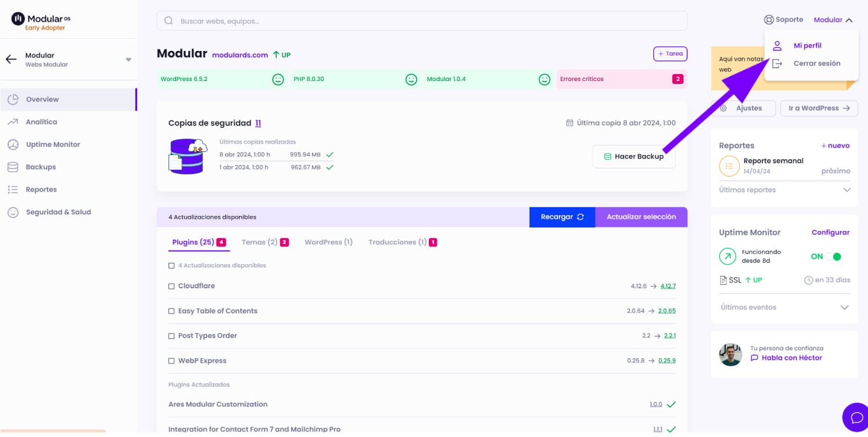
Task: Click the Reportes list icon
Action: coord(13,190)
